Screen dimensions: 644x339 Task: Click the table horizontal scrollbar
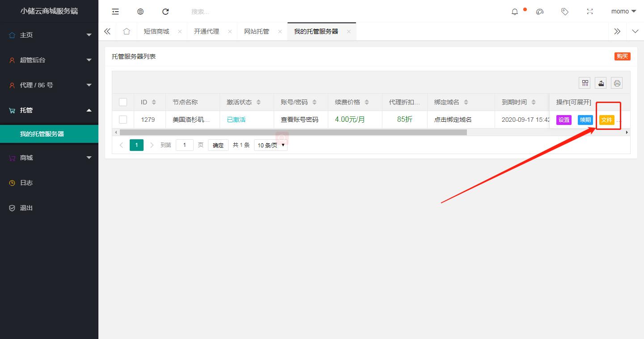pos(293,133)
